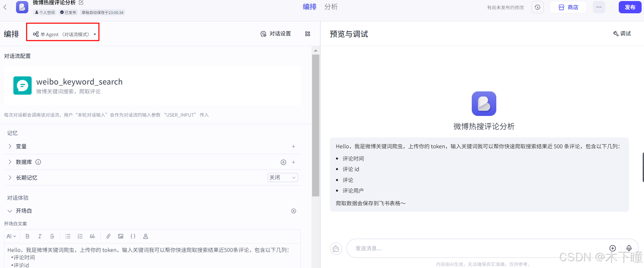Image resolution: width=644 pixels, height=268 pixels.
Task: Insert variable braces in editor
Action: click(x=133, y=236)
